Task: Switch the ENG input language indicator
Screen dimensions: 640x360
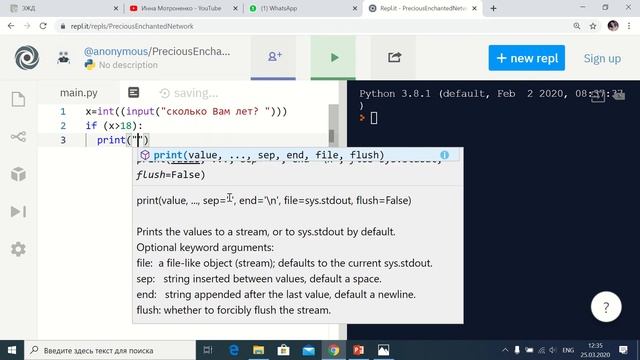Action: click(x=568, y=350)
